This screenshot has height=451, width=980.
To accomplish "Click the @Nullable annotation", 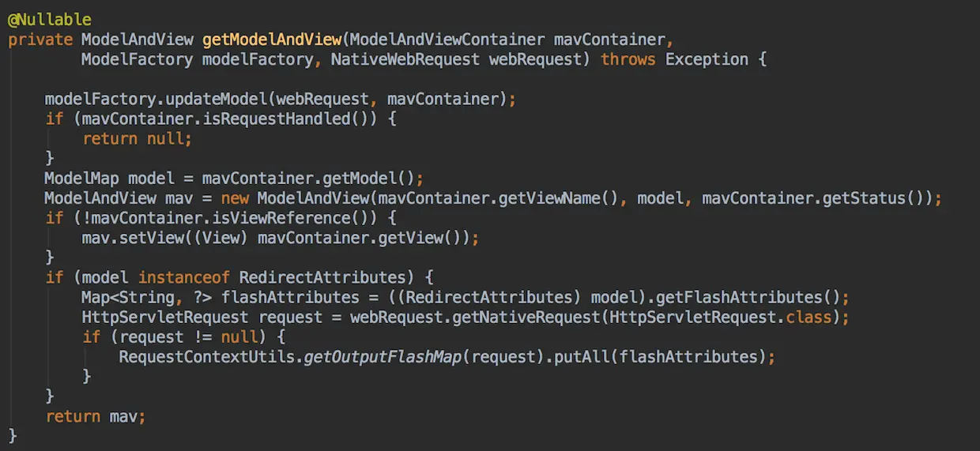I will 49,19.
